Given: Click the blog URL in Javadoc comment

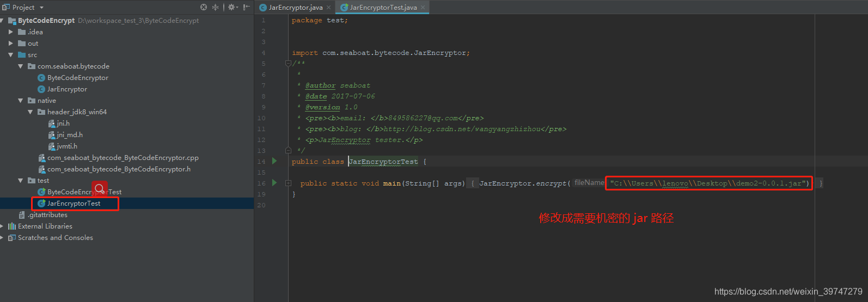Looking at the screenshot, I should [x=462, y=129].
